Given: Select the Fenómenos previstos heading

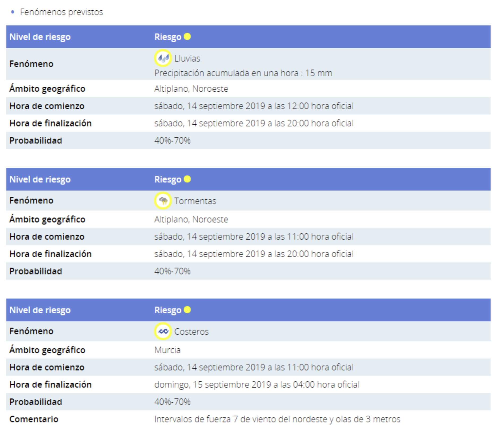Looking at the screenshot, I should pyautogui.click(x=61, y=12).
